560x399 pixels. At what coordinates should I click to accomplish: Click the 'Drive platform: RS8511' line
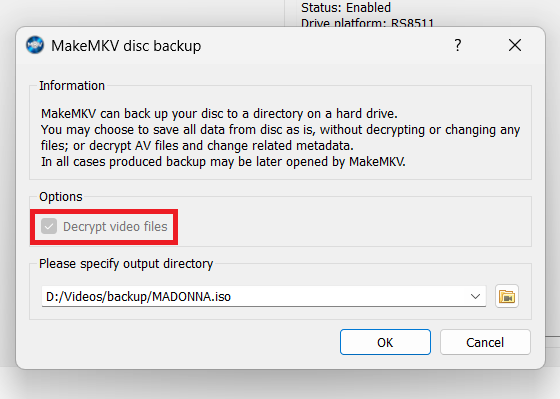point(367,22)
